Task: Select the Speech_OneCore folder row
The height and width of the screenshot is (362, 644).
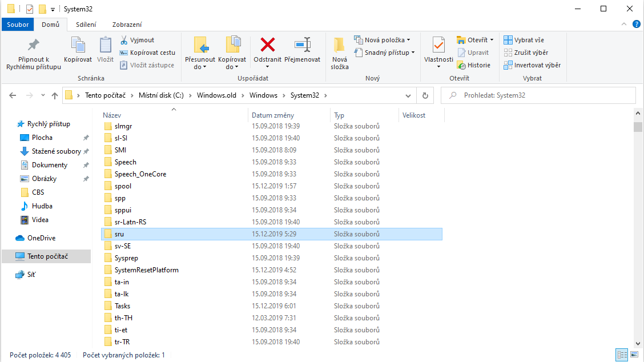Action: (x=272, y=174)
